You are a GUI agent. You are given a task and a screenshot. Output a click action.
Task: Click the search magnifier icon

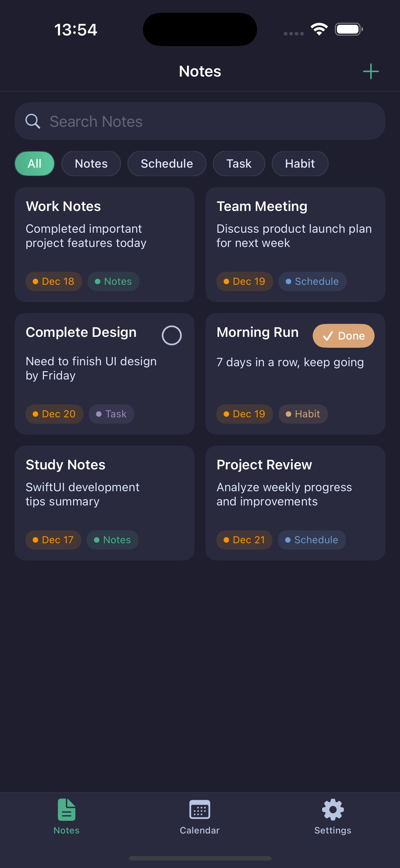tap(33, 121)
